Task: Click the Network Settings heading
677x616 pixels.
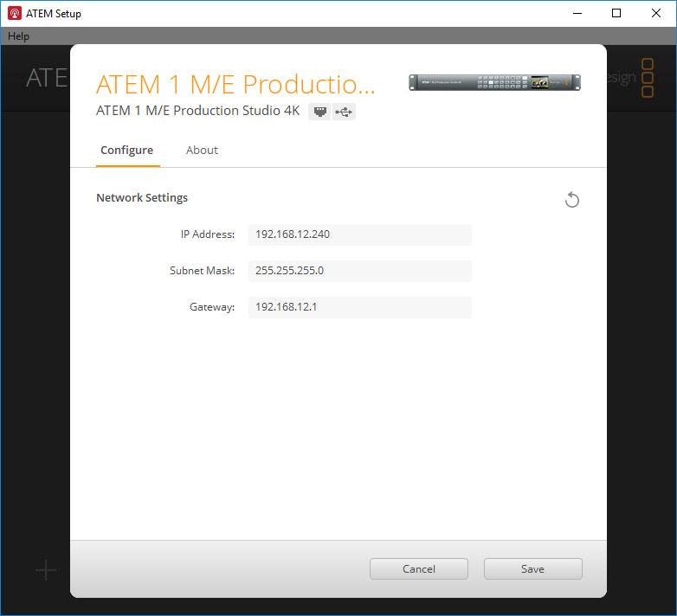Action: (x=142, y=197)
